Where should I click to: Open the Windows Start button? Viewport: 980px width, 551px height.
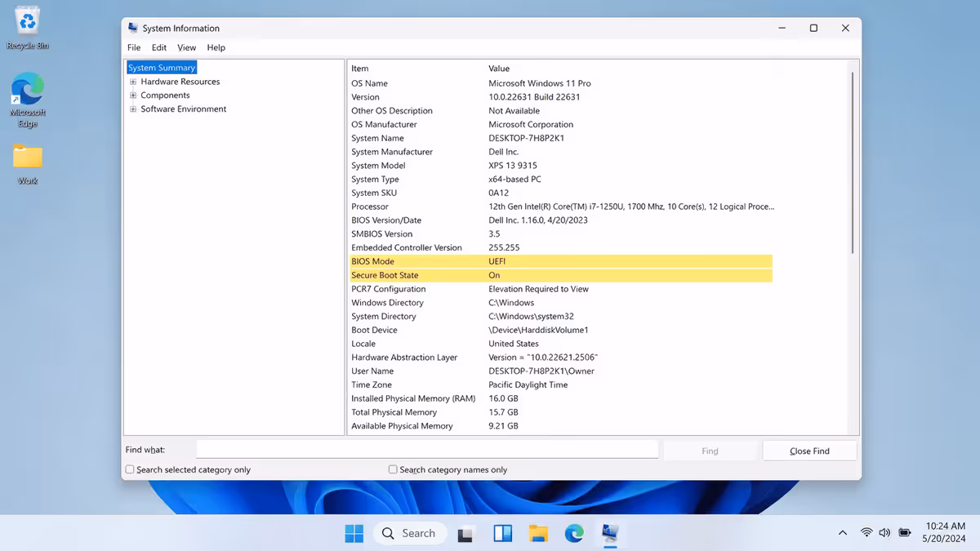pyautogui.click(x=354, y=533)
